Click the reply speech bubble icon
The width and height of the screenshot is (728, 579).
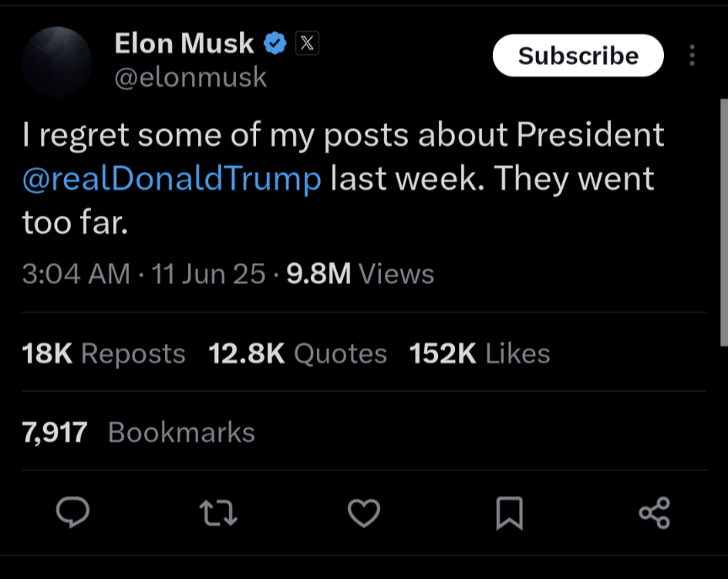pos(73,512)
